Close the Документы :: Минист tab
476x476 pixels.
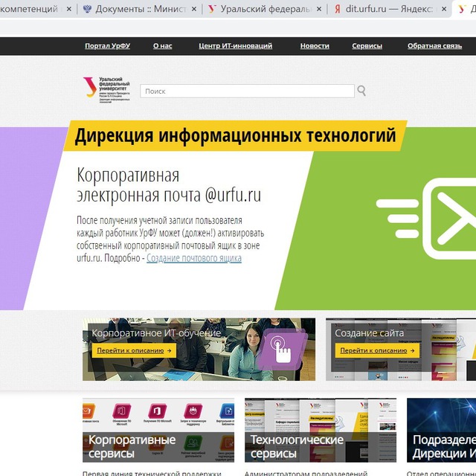click(x=194, y=9)
